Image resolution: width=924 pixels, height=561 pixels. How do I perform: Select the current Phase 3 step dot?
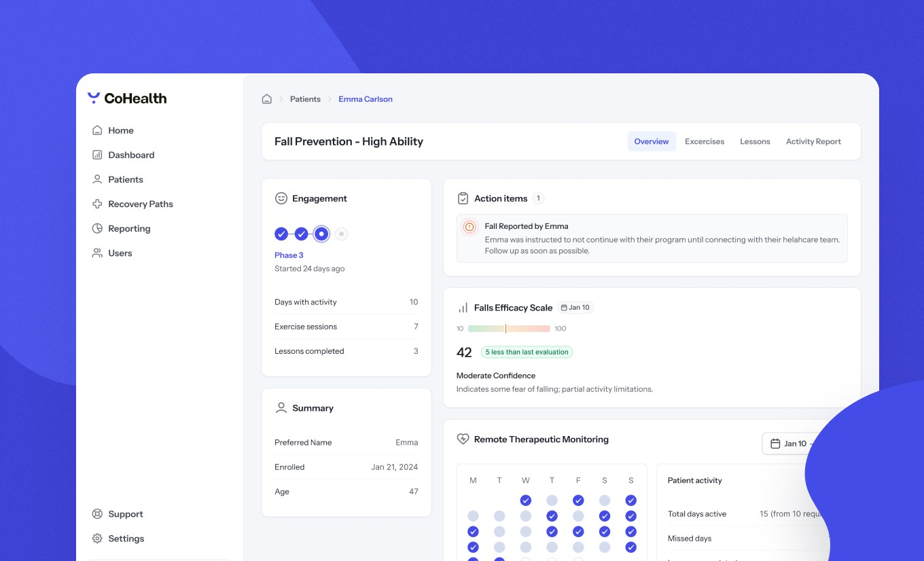click(x=322, y=234)
